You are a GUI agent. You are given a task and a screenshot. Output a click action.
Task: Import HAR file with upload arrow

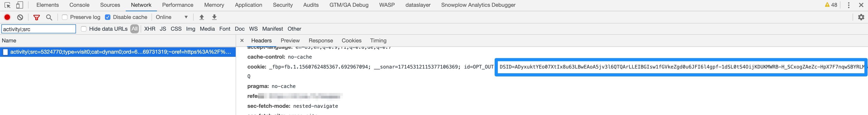coord(202,17)
